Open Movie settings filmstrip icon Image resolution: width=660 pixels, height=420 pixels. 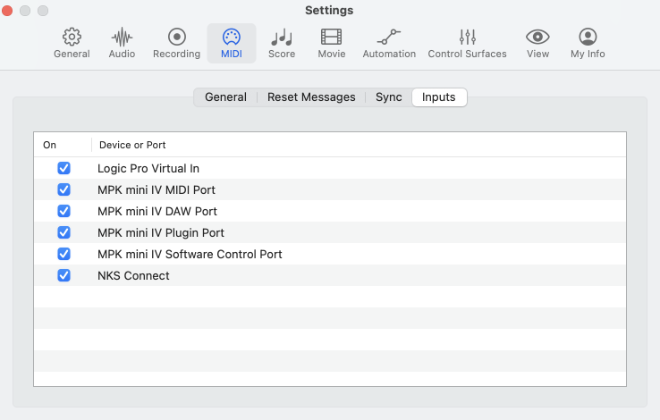tap(332, 37)
